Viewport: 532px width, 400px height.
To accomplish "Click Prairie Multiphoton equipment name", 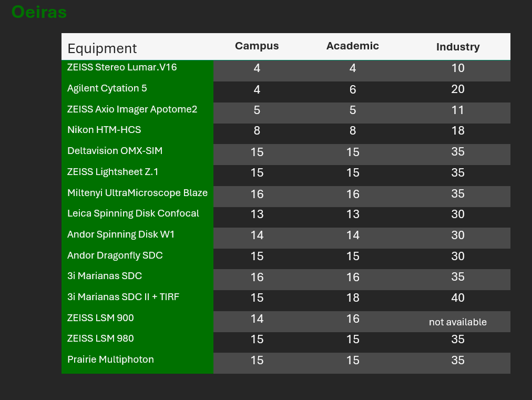I will [x=110, y=360].
